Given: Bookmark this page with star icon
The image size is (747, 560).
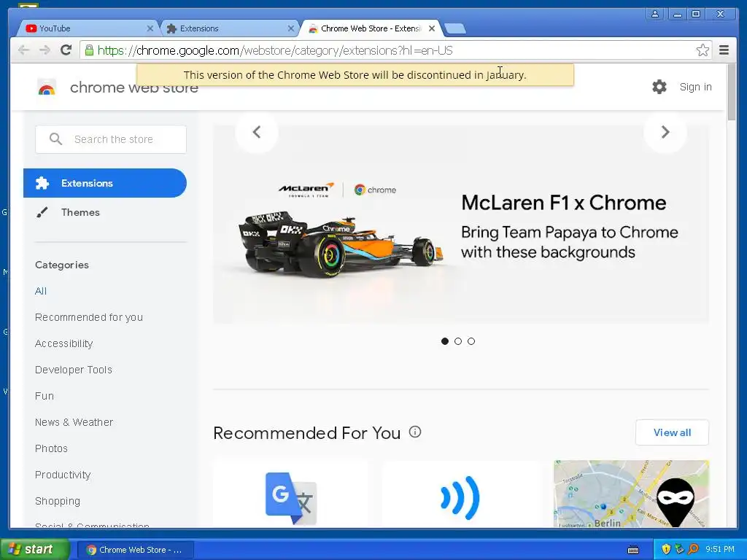Looking at the screenshot, I should [703, 50].
